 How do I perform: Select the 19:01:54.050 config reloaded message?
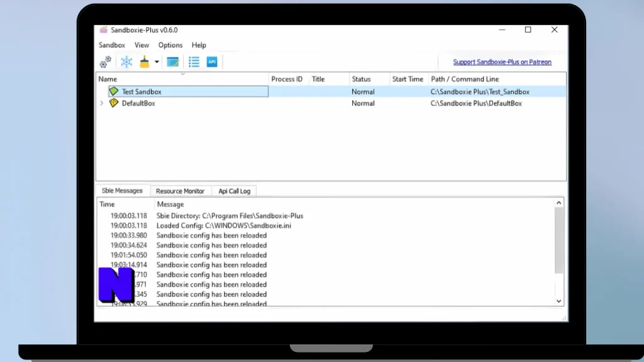click(326, 255)
